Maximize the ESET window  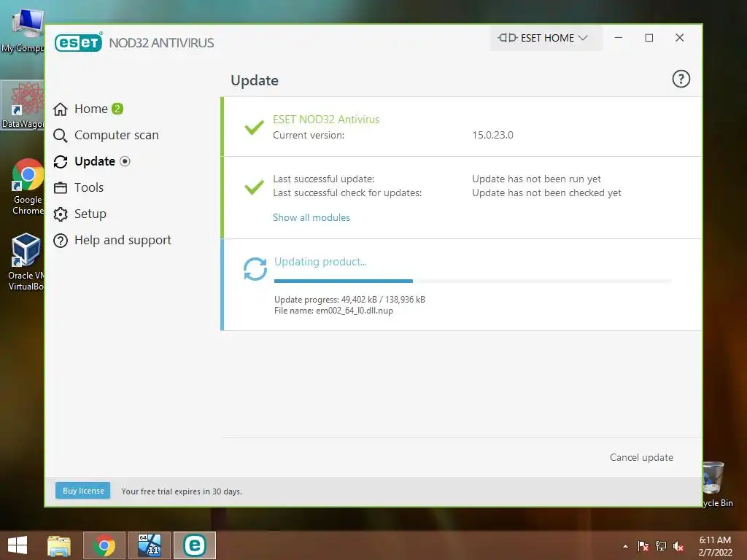click(x=649, y=38)
